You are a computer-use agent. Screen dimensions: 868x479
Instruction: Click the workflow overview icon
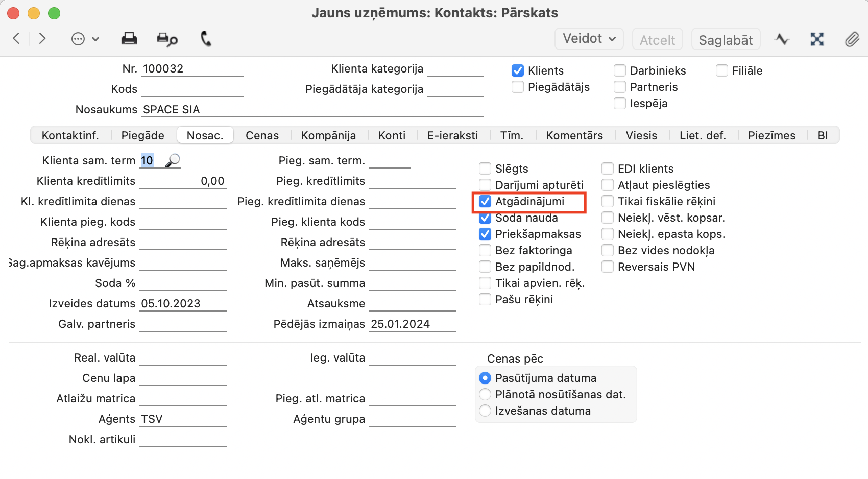click(x=817, y=39)
